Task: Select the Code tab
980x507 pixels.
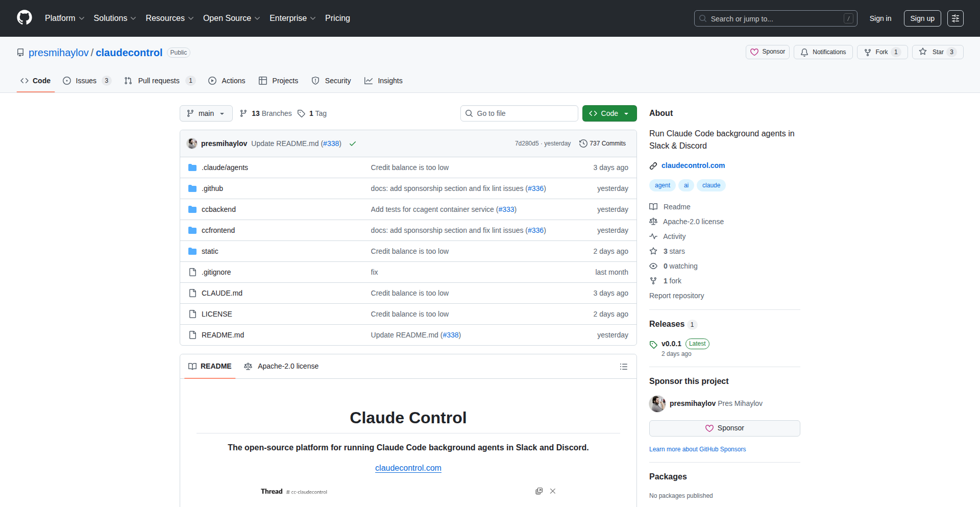Action: 35,81
